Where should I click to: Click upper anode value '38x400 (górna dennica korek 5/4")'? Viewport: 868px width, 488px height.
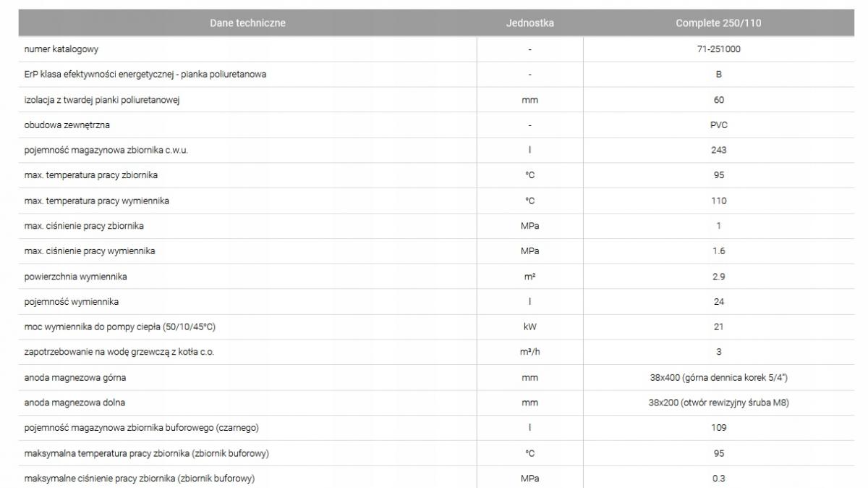click(718, 377)
